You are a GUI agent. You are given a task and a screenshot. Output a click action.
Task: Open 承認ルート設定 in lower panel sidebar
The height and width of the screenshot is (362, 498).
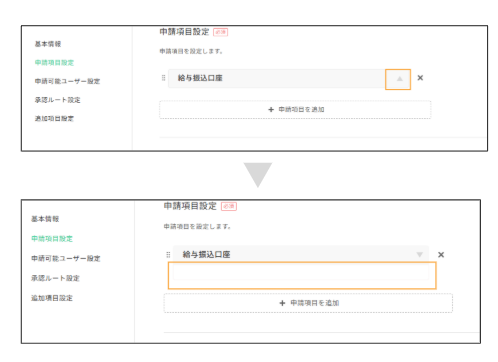coord(55,278)
